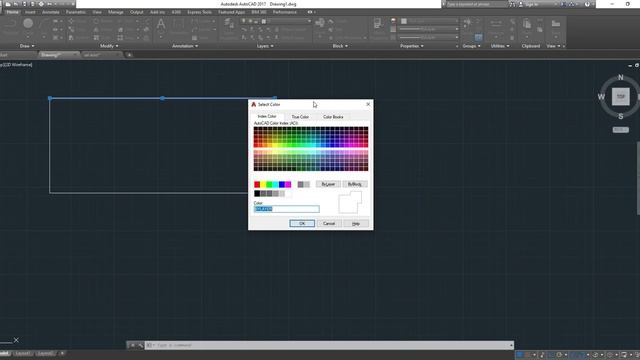Click Save As in the Quick Access toolbar
640x360 pixels.
32,4
